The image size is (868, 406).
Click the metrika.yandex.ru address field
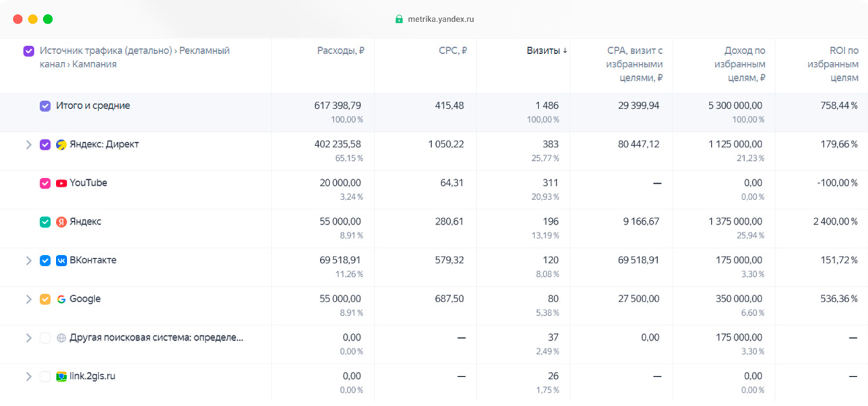(434, 19)
